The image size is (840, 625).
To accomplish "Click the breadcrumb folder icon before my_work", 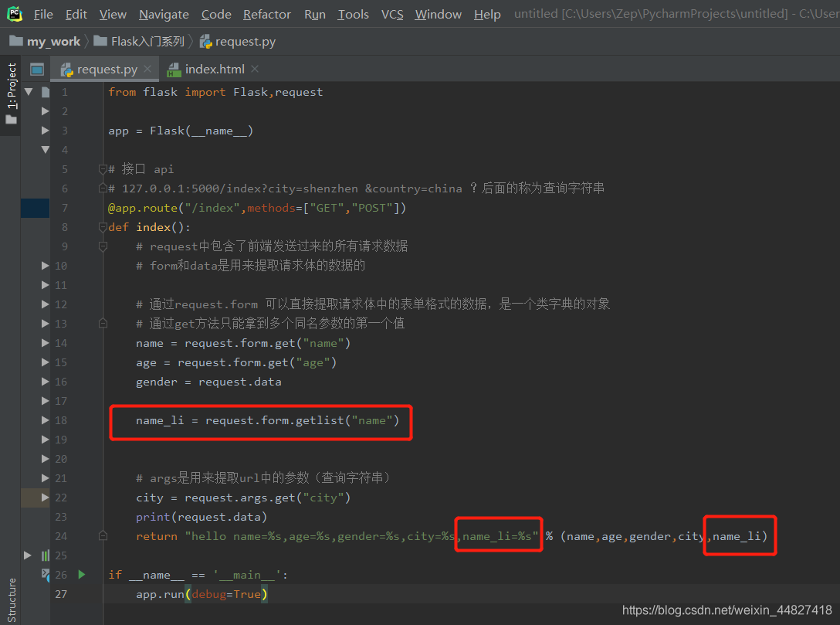I will pyautogui.click(x=16, y=41).
